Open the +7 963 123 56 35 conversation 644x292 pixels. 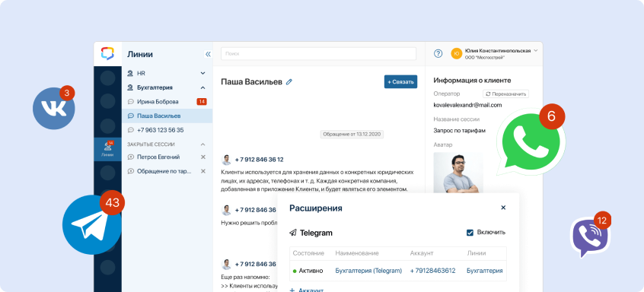click(x=167, y=130)
